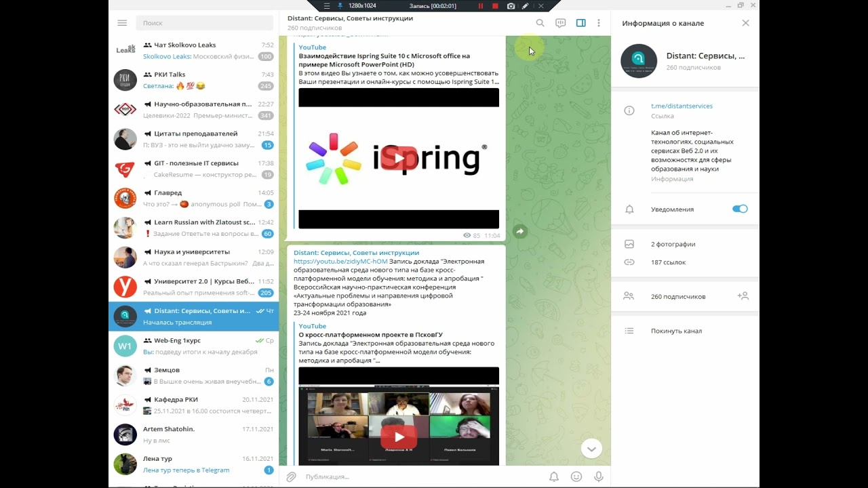The height and width of the screenshot is (488, 868).
Task: Jump to bottom with down-arrow button
Action: pyautogui.click(x=591, y=448)
